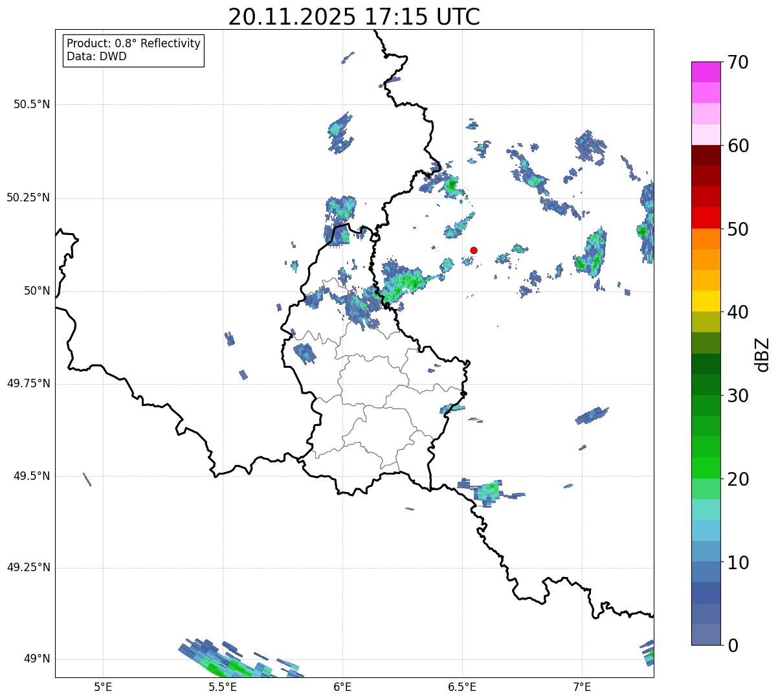Click the dark maroon colorbar swatch below 60
Screen dimensions: 778x700
(706, 155)
